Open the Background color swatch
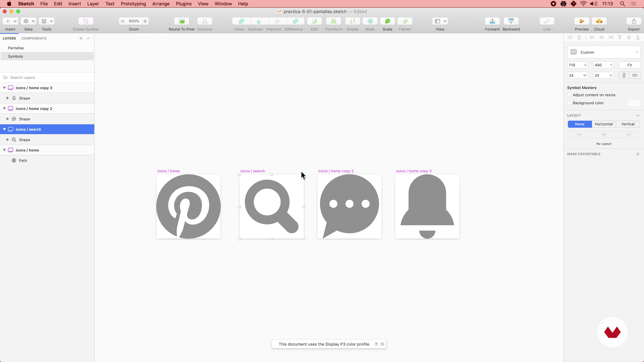Viewport: 644px width, 362px height. pyautogui.click(x=634, y=103)
